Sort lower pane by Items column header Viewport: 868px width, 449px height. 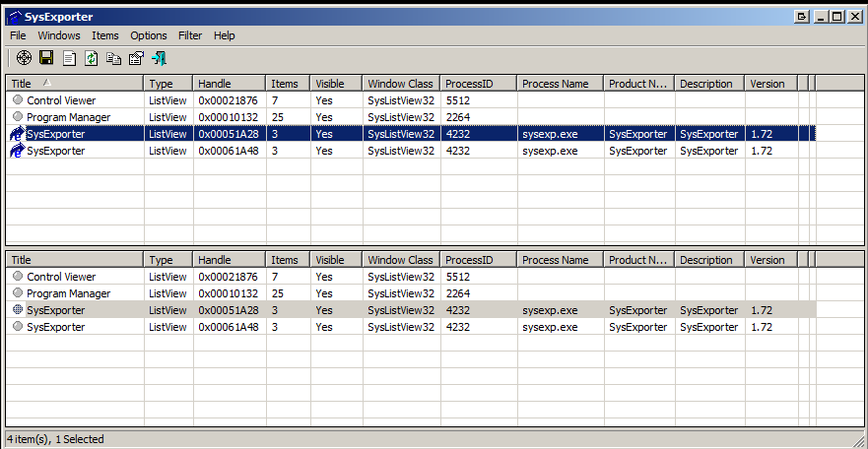[288, 259]
